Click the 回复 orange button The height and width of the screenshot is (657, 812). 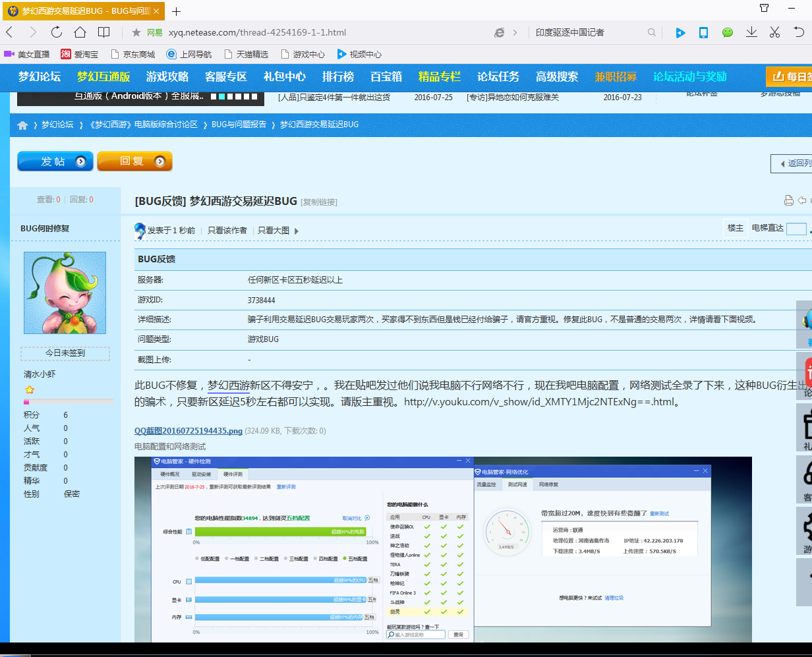pos(134,161)
